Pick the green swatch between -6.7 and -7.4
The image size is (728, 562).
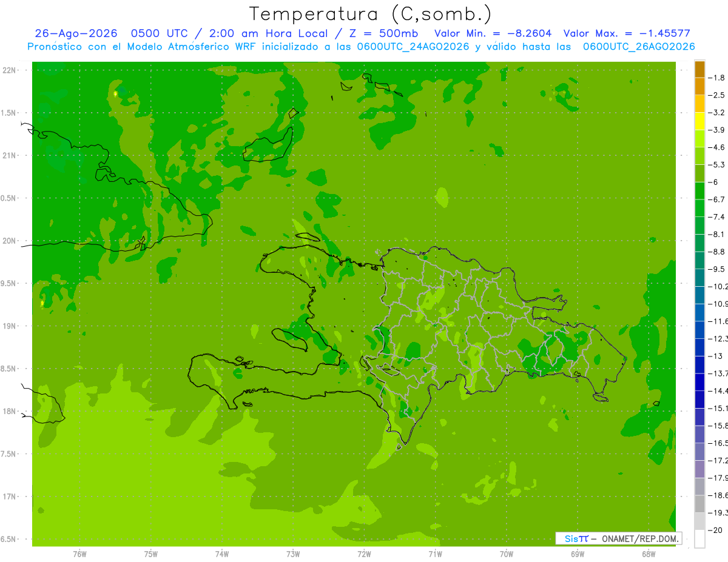click(699, 208)
